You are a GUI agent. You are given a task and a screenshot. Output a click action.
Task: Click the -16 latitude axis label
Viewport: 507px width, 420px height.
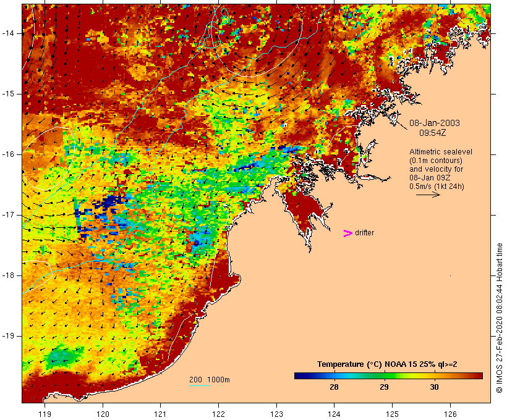click(x=8, y=154)
